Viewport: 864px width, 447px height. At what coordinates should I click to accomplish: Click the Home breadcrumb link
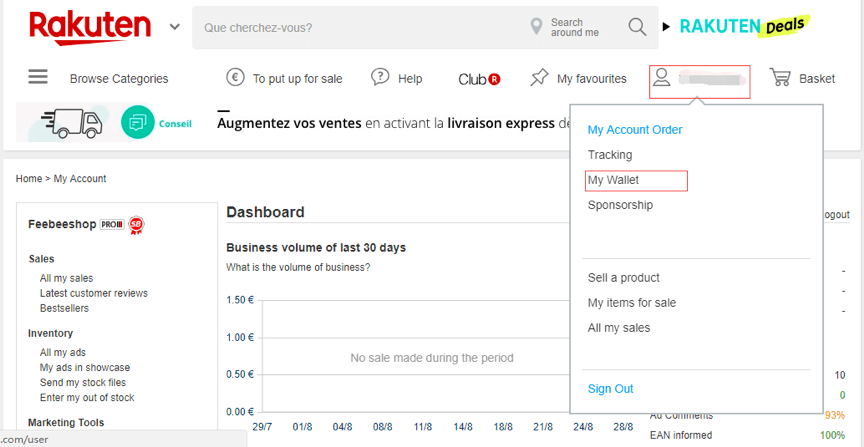29,179
